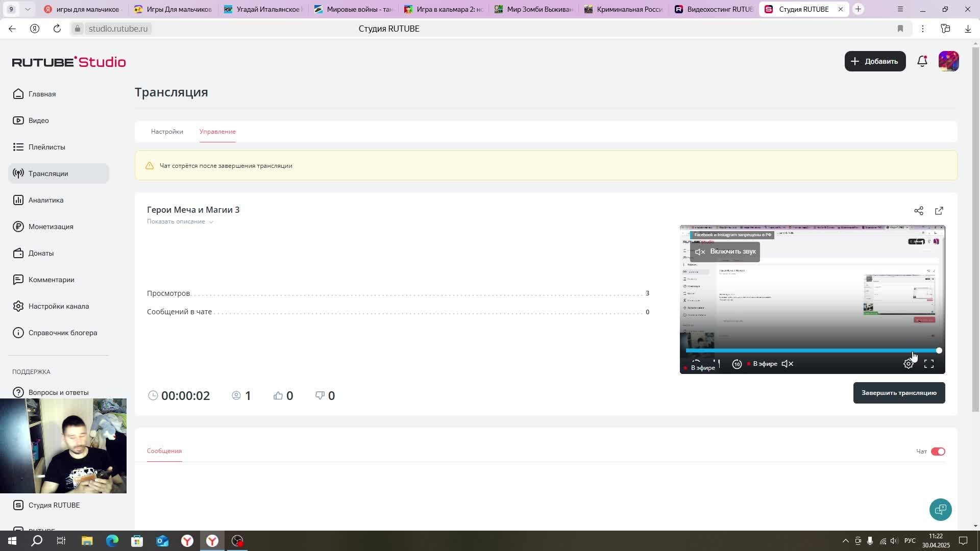Open Монетизация in the sidebar
980x551 pixels.
coord(51,227)
